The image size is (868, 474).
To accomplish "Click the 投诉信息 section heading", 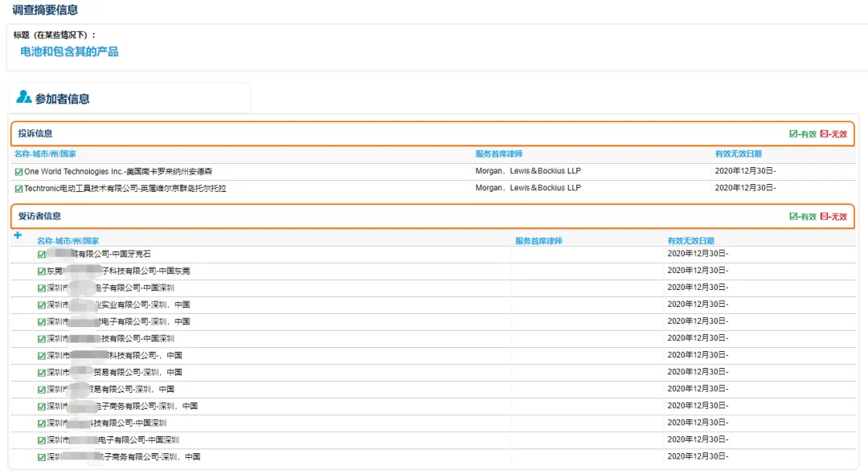I will click(x=35, y=133).
